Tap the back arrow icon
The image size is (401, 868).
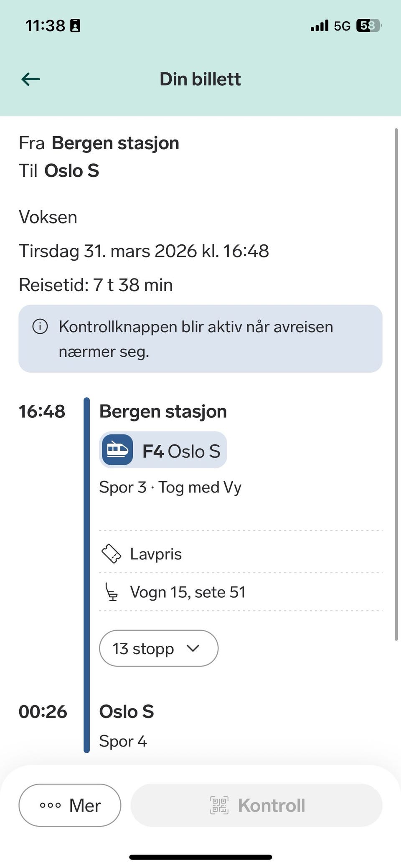tap(31, 79)
